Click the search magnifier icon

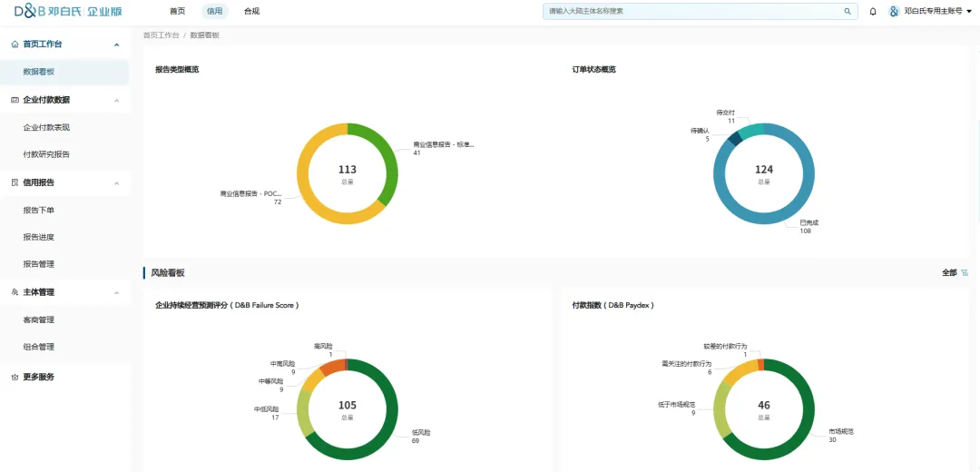(848, 11)
